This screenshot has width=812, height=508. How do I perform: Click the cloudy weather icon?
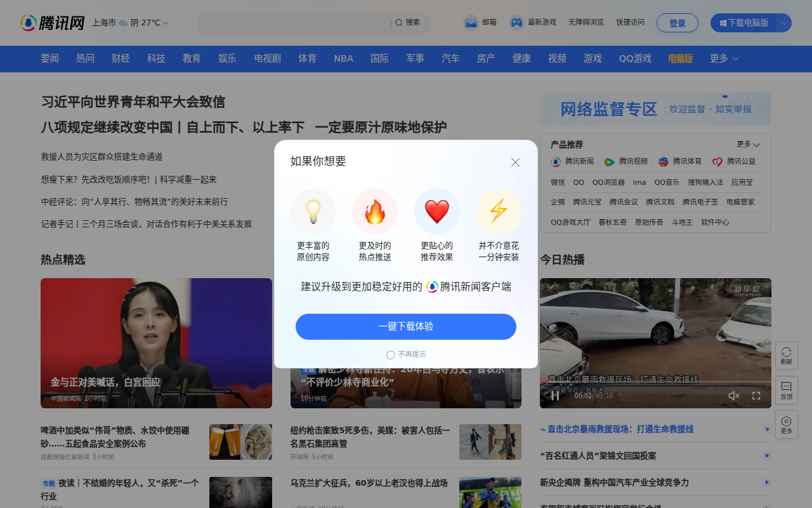(x=124, y=23)
